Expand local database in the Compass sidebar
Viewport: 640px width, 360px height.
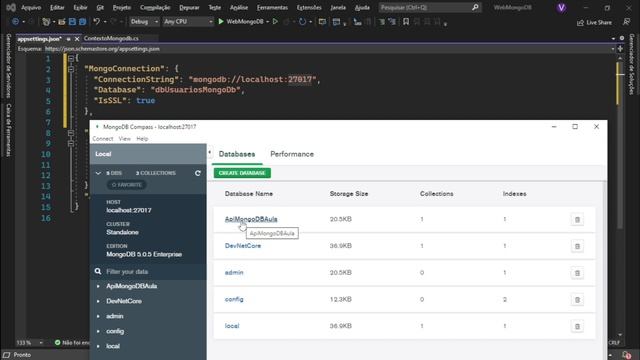pyautogui.click(x=98, y=346)
